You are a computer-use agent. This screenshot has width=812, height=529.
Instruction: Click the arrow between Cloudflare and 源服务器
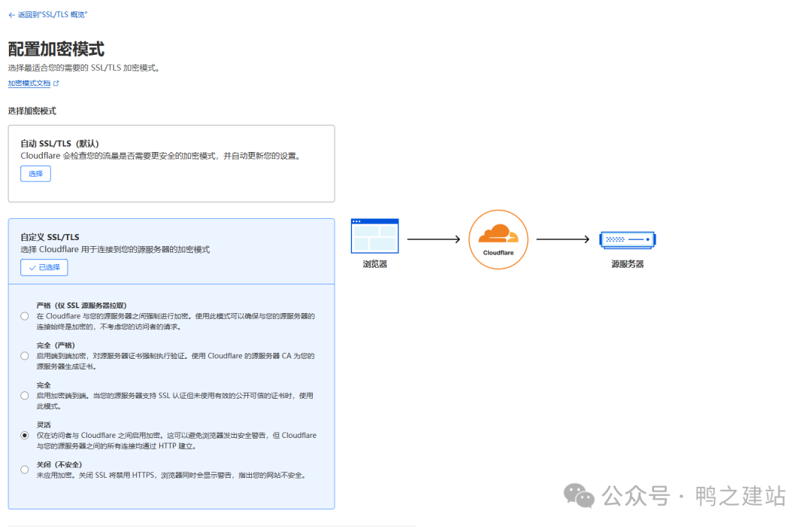pyautogui.click(x=562, y=239)
